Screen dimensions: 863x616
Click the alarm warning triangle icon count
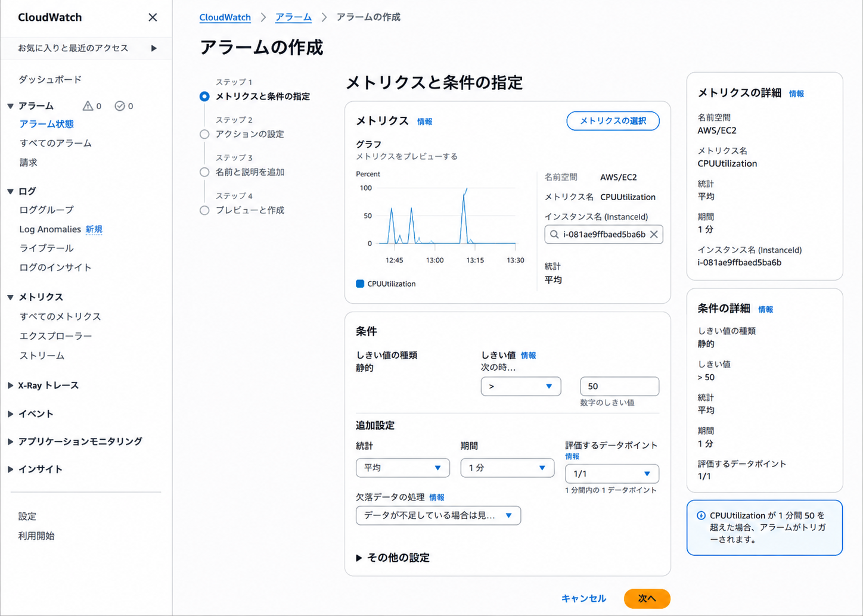92,106
